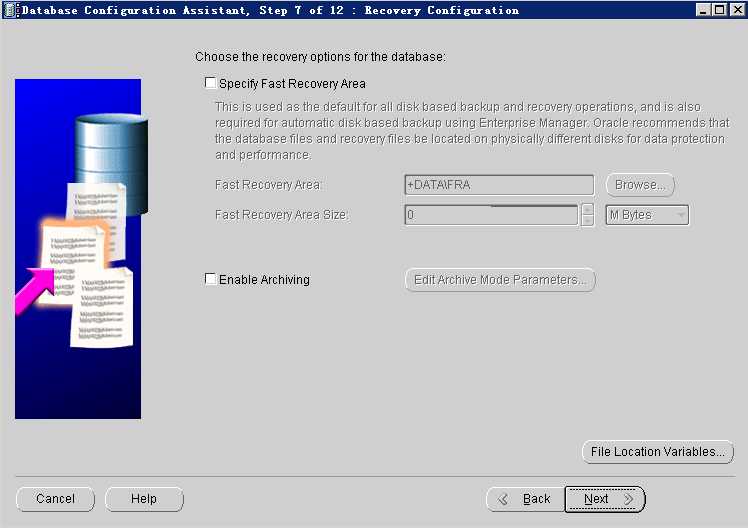Image resolution: width=748 pixels, height=528 pixels.
Task: Decrease recovery area size with down stepper
Action: (x=588, y=220)
